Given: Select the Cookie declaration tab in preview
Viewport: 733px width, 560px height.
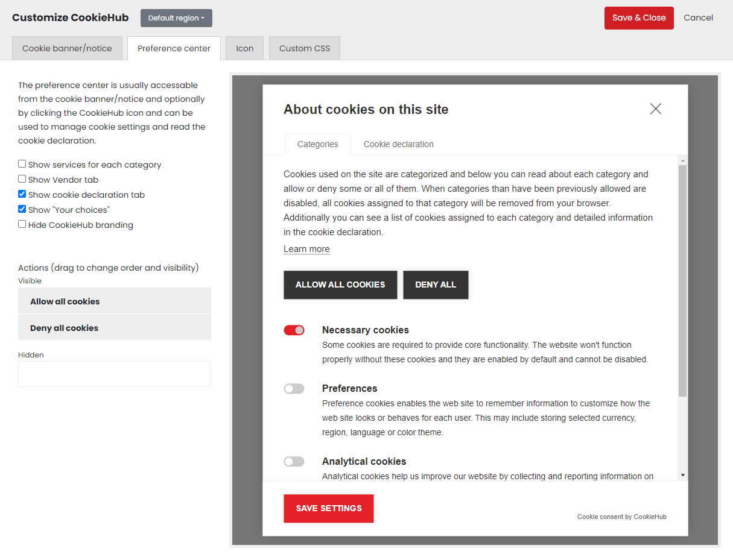Looking at the screenshot, I should pyautogui.click(x=398, y=144).
